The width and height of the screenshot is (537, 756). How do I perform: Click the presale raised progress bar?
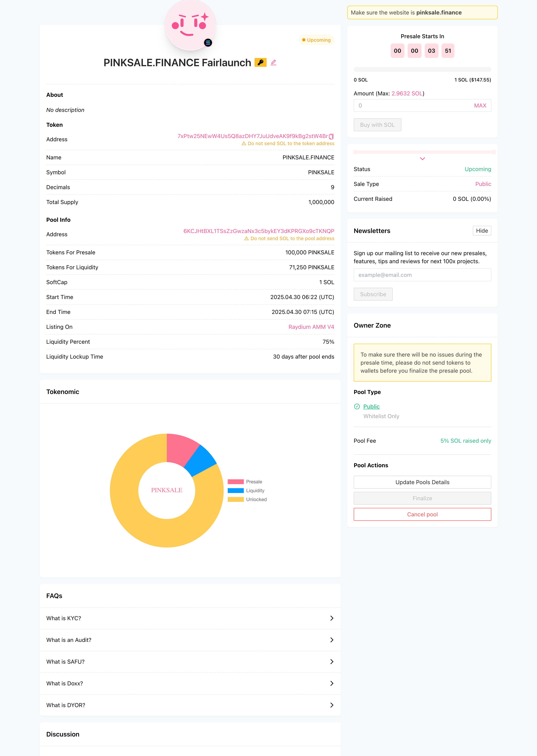[x=422, y=69]
